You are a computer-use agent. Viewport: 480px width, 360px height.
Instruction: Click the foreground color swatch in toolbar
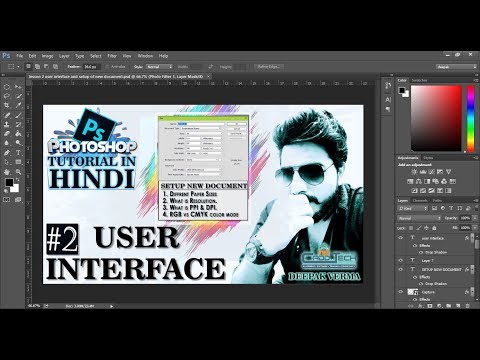(9, 182)
